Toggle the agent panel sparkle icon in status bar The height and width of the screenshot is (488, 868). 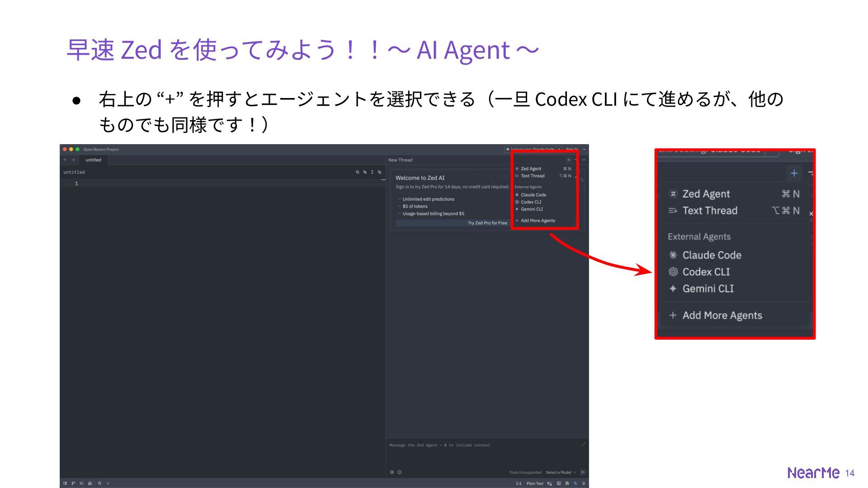click(x=576, y=483)
